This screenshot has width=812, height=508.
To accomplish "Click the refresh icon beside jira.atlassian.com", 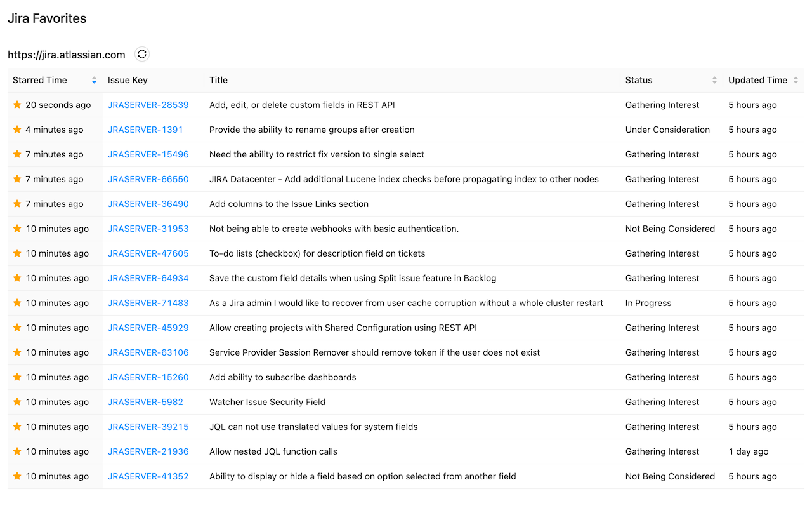I will [142, 55].
